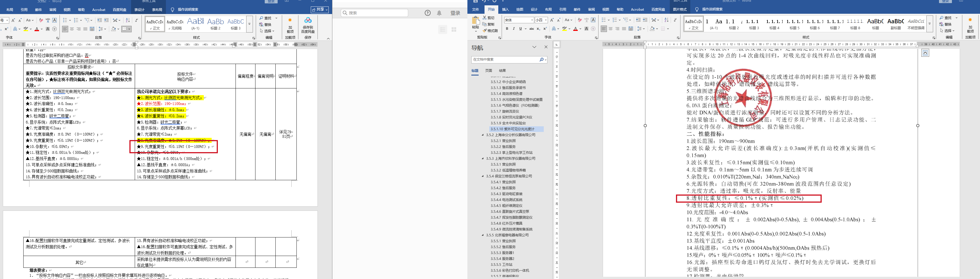Click the Sort A-Z icon in 文档2 window
Viewport: 980px width, 279px height.
128,20
